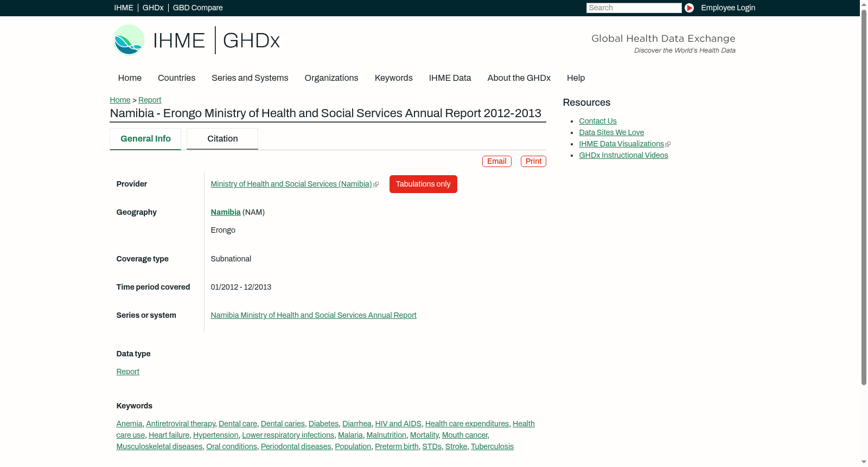
Task: Click the Tuberculosis keyword
Action: (x=492, y=447)
